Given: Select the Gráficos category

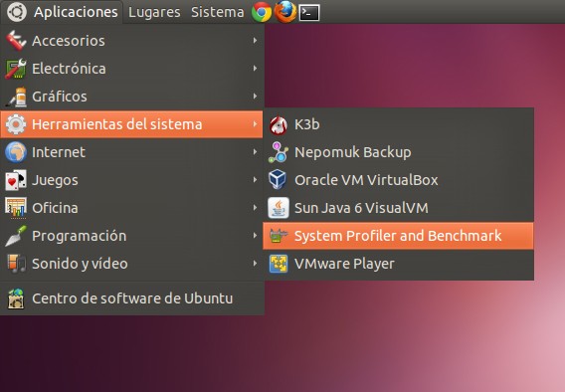Looking at the screenshot, I should click(132, 97).
